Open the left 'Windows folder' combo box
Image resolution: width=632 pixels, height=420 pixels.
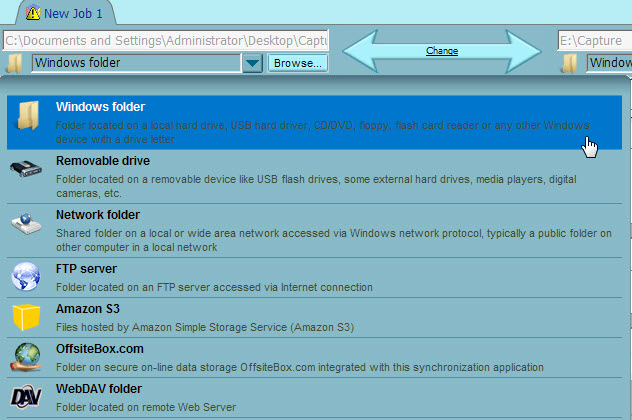click(x=135, y=64)
